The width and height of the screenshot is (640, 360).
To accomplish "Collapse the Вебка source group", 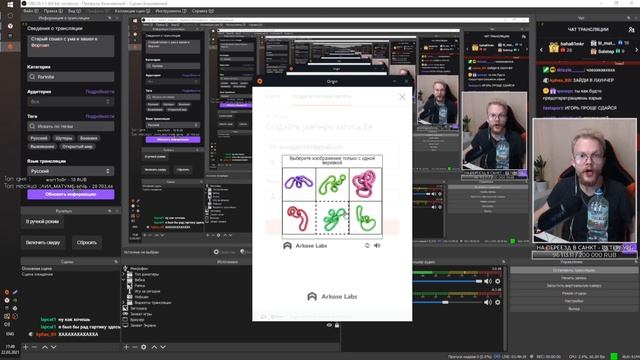I will 124,280.
